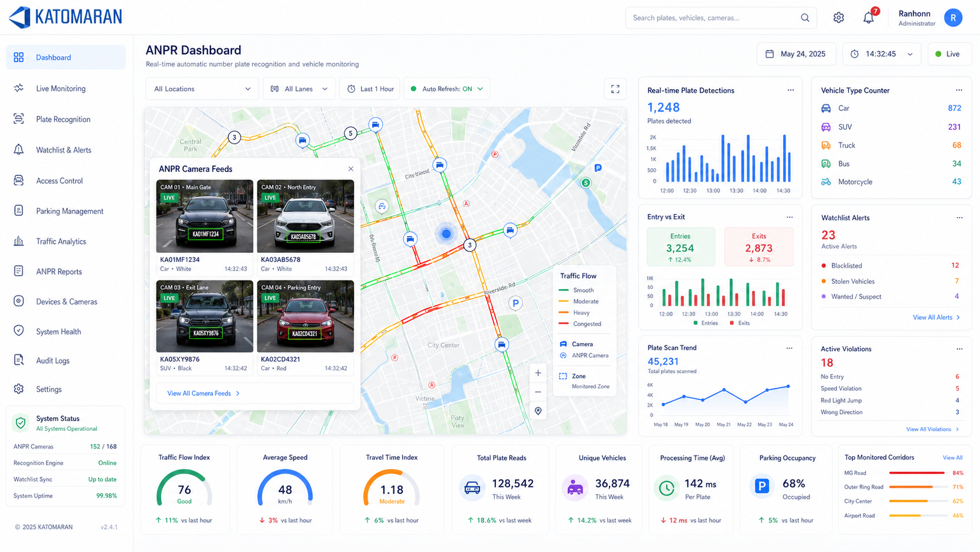Click the blue location dot on map
This screenshot has height=552, width=980.
446,233
